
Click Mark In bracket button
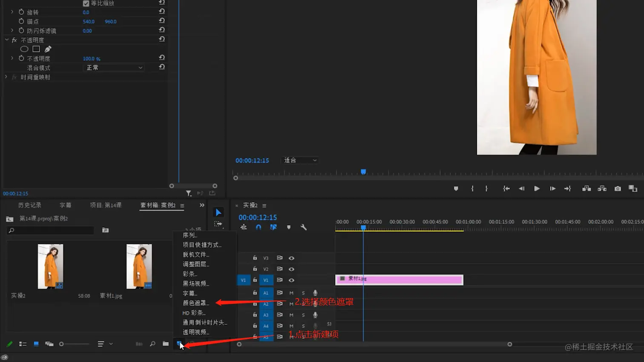pyautogui.click(x=472, y=189)
